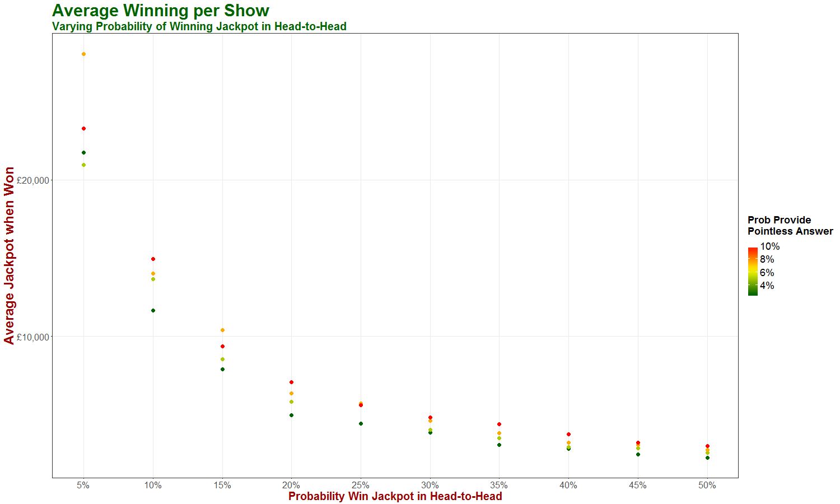Click the orange data point at 10%
Screen dimensions: 840x504
tap(153, 274)
